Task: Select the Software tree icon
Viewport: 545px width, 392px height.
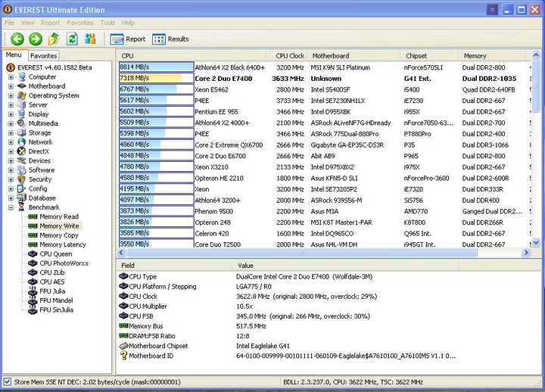Action: 22,170
